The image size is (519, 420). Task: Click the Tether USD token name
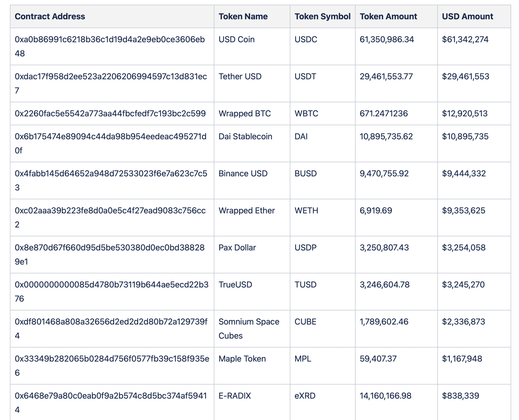(x=240, y=76)
